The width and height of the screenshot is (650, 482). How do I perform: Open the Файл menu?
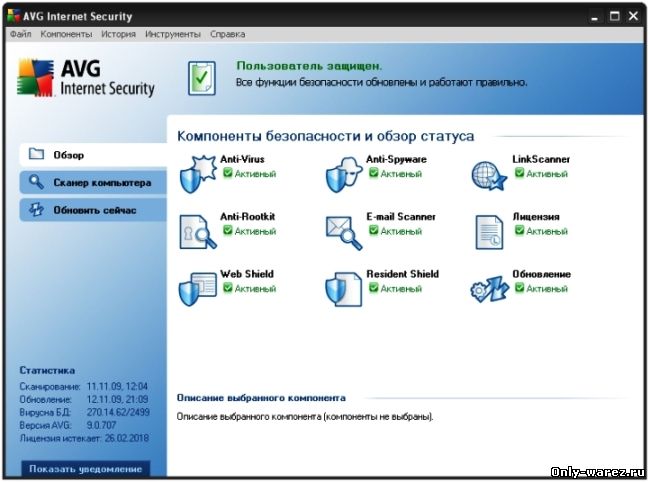click(20, 33)
